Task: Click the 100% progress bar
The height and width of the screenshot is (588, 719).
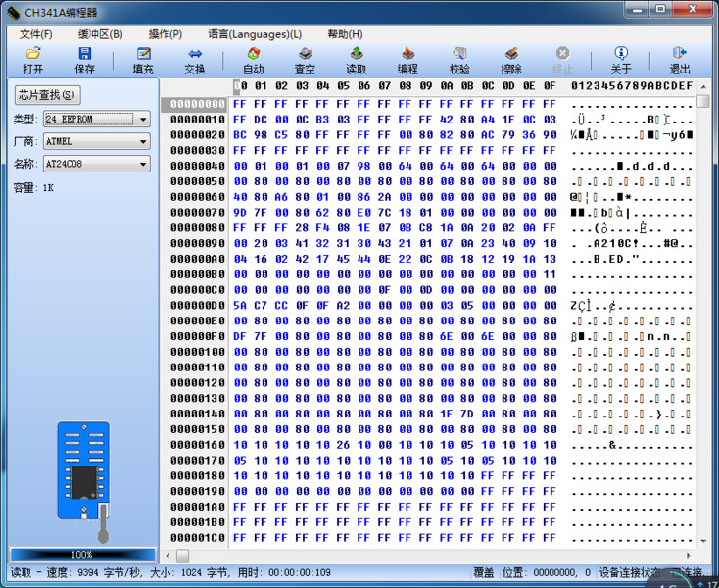Action: click(x=82, y=554)
